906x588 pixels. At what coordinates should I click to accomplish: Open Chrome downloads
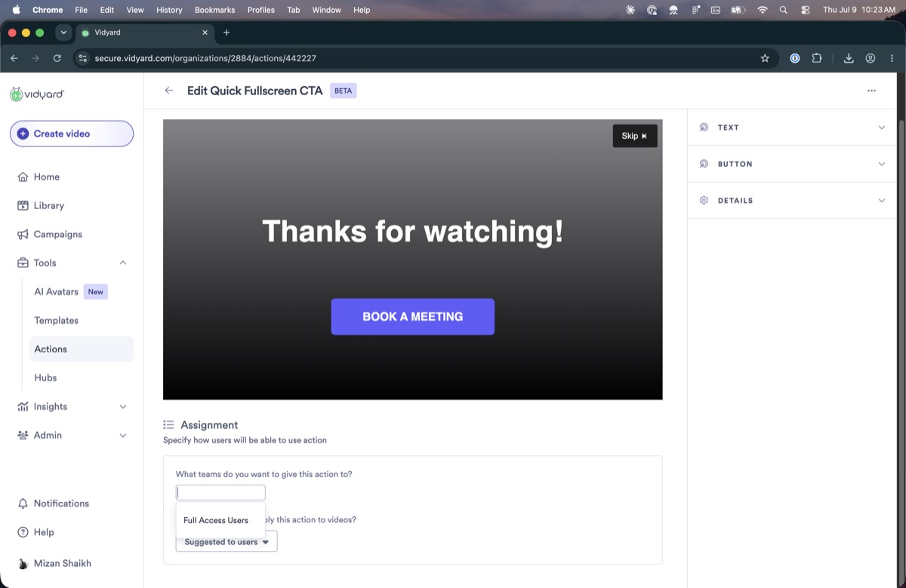coord(849,58)
